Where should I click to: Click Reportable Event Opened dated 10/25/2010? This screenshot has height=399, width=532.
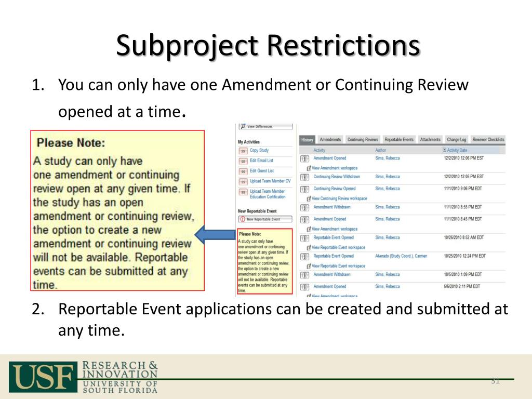(x=334, y=256)
